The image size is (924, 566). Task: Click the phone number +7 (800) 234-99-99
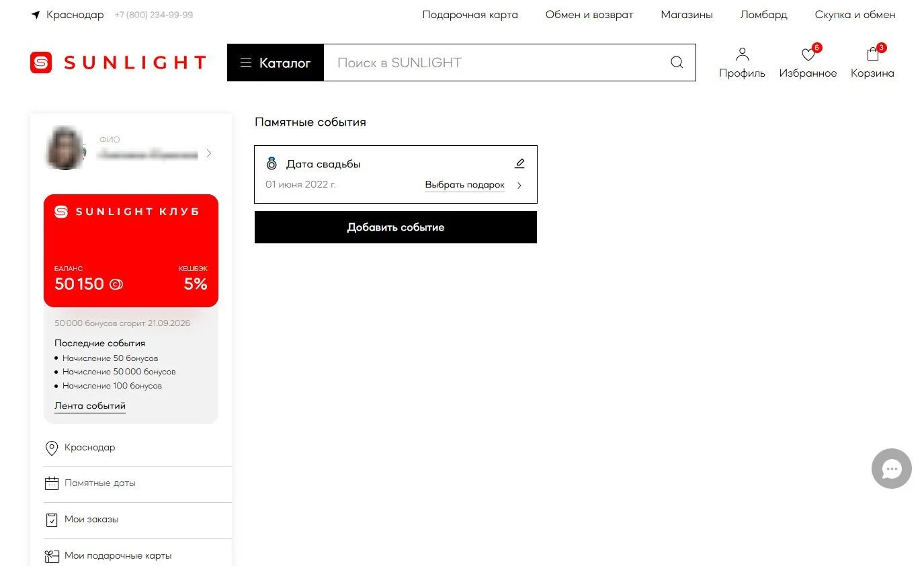pyautogui.click(x=154, y=15)
